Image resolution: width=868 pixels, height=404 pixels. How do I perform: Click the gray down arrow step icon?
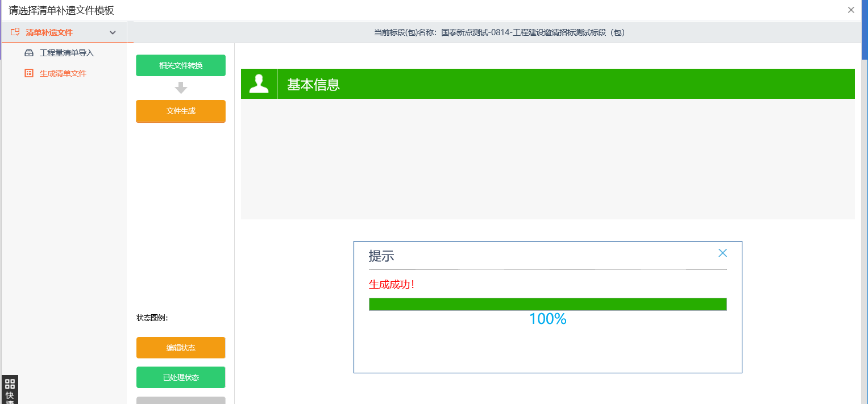tap(181, 88)
